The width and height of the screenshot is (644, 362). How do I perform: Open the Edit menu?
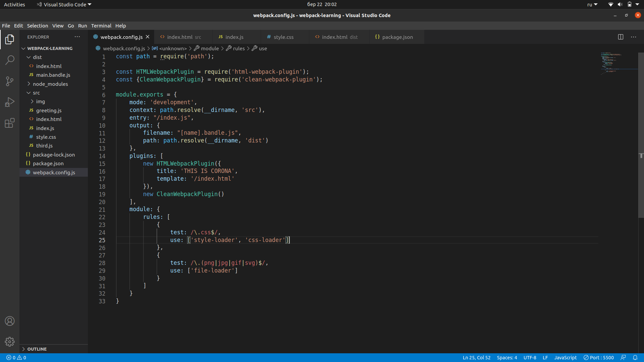pos(18,26)
